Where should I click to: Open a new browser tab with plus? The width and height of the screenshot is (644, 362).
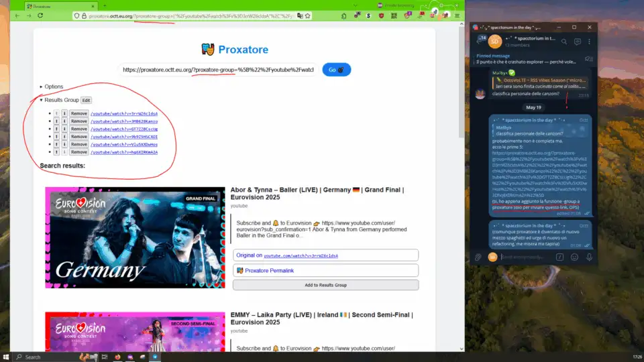(x=105, y=6)
